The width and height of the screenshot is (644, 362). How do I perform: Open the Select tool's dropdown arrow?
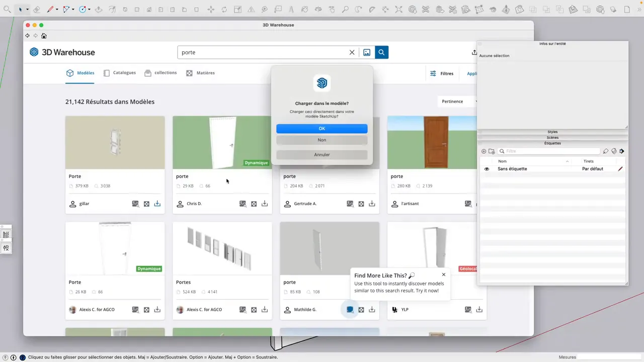(27, 9)
